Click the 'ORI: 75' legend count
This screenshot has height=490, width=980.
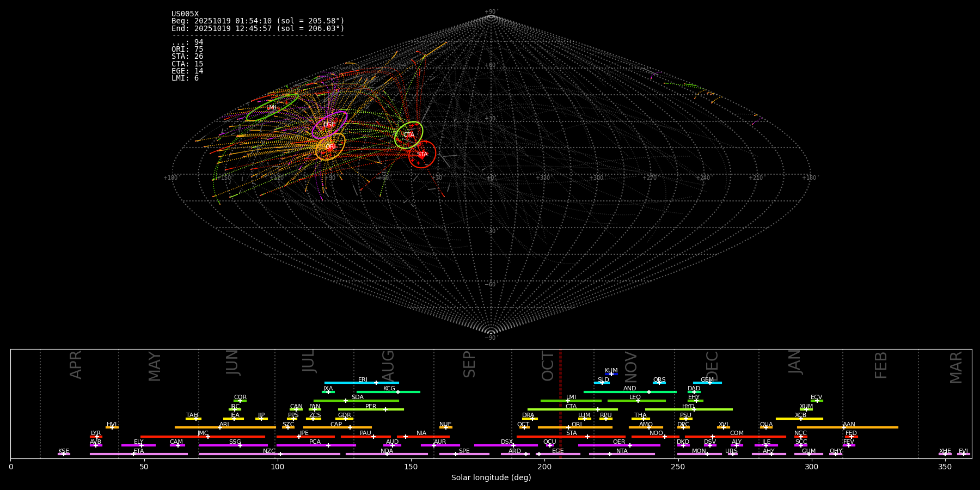[x=187, y=50]
